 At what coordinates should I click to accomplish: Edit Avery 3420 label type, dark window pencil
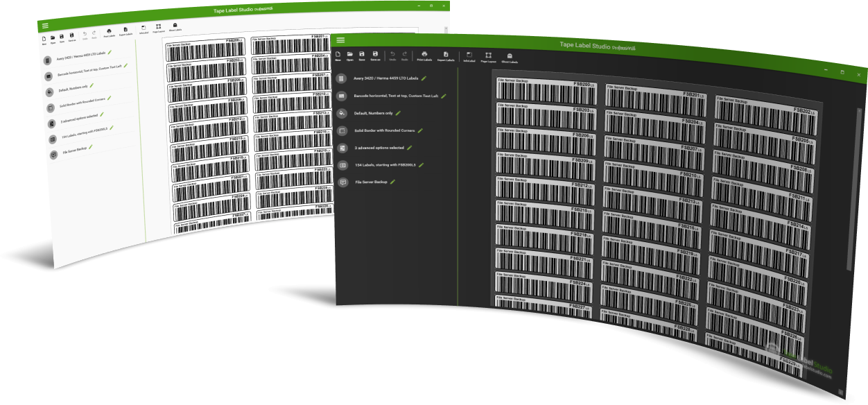click(424, 78)
